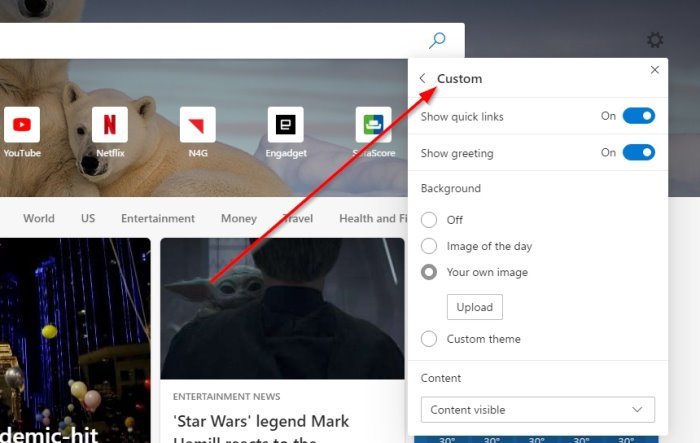Screen dimensions: 700x443
Task: Switch to the Travel news tab
Action: point(298,218)
